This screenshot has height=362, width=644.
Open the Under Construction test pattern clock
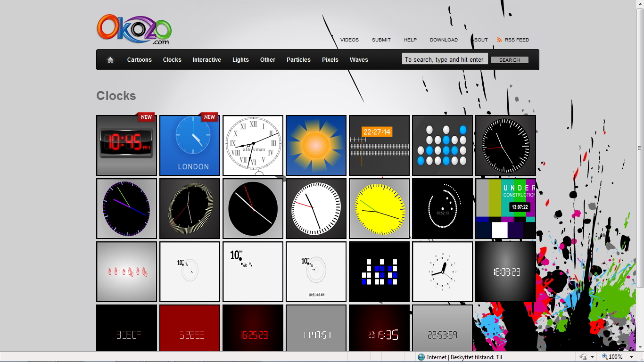pos(505,208)
